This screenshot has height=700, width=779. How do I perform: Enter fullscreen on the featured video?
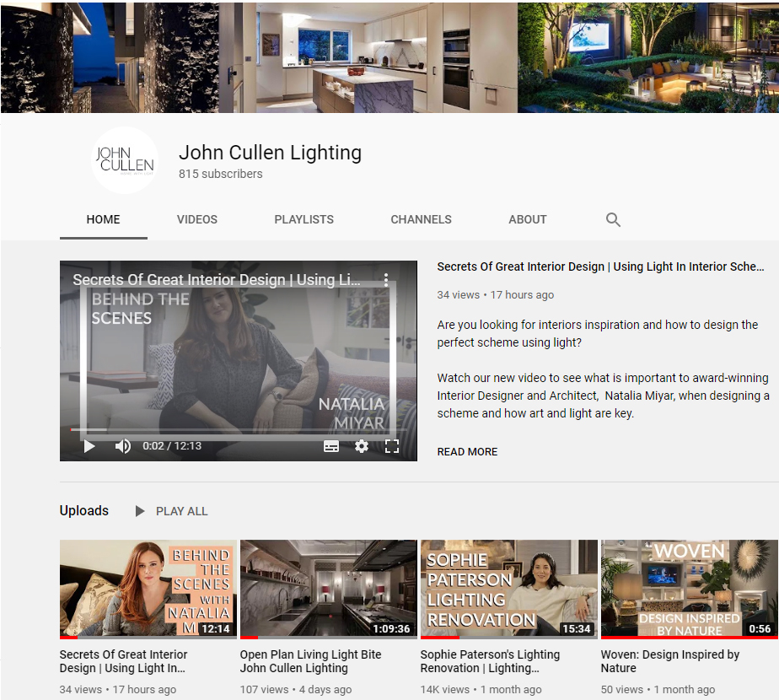point(392,446)
